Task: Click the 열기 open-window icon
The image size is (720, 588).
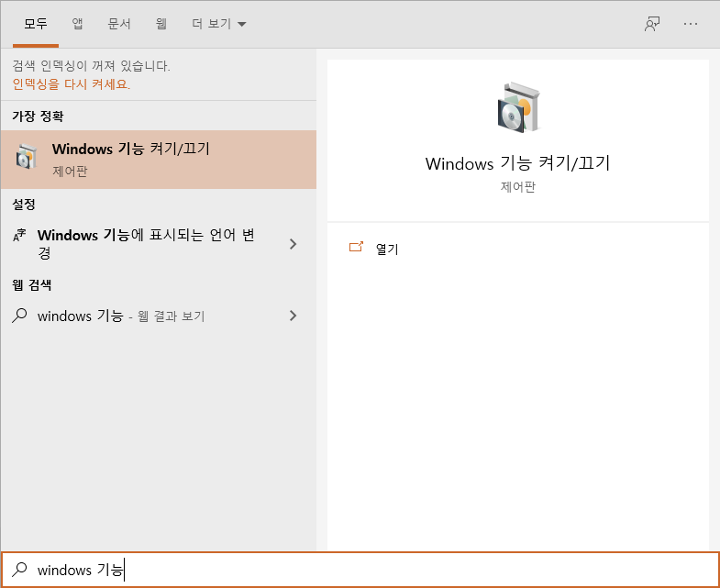Action: 356,247
